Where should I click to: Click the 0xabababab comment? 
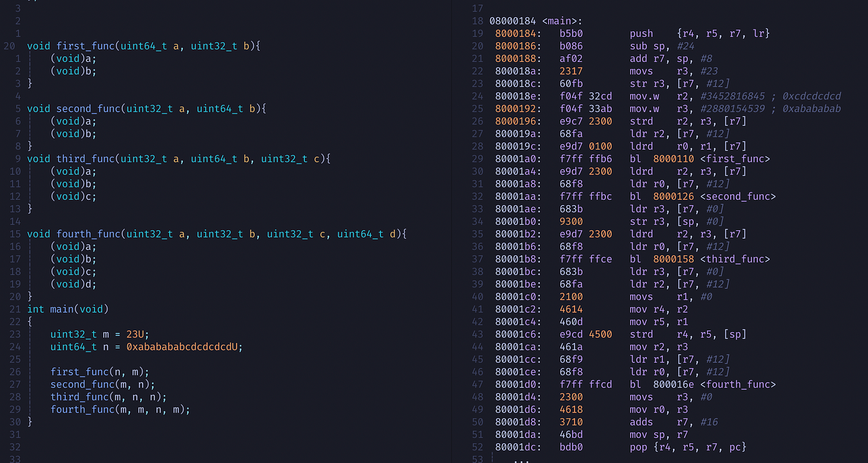(x=812, y=109)
